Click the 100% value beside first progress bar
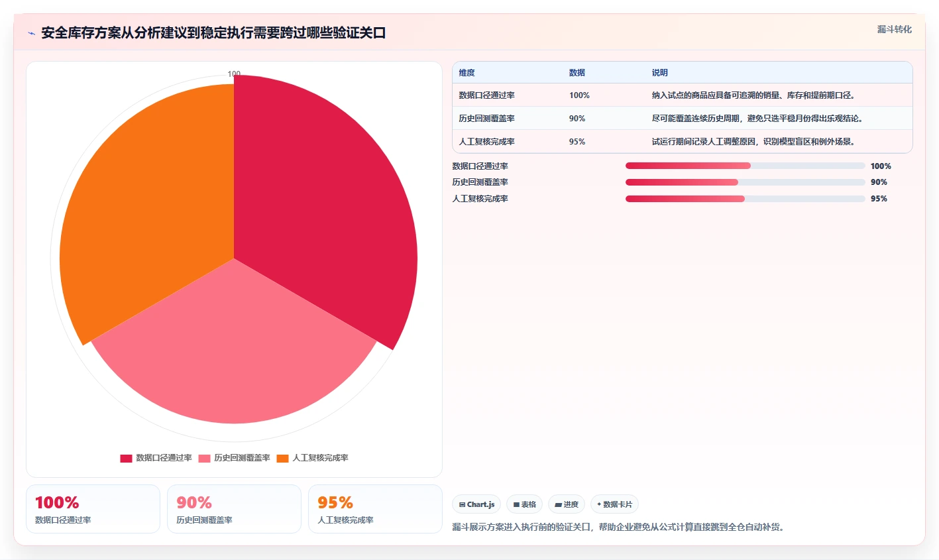The width and height of the screenshot is (939, 560). point(881,166)
